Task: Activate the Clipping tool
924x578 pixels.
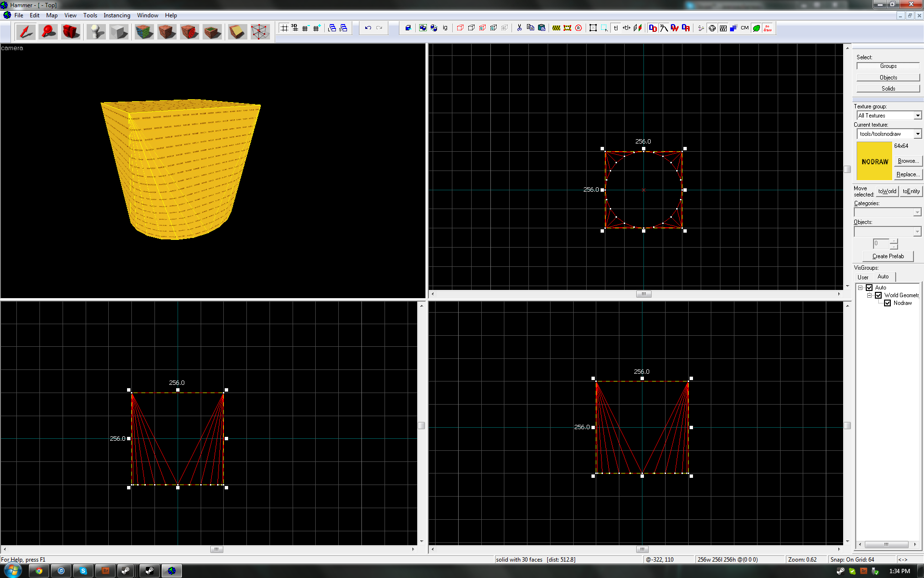Action: [237, 32]
